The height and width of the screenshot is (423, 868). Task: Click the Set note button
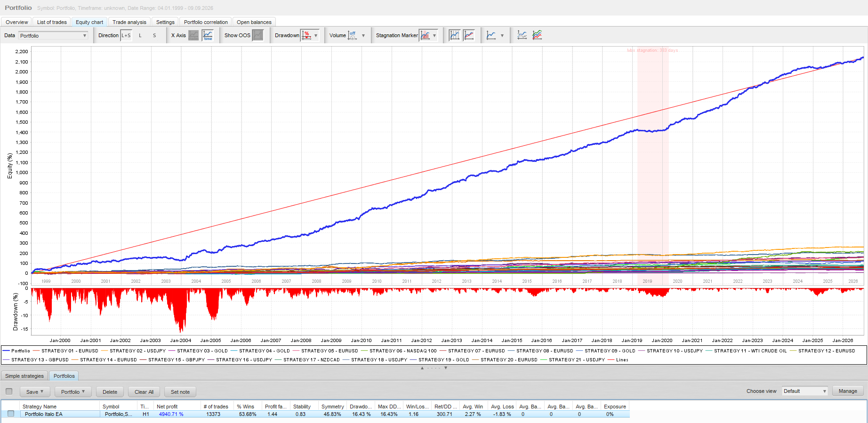(180, 391)
